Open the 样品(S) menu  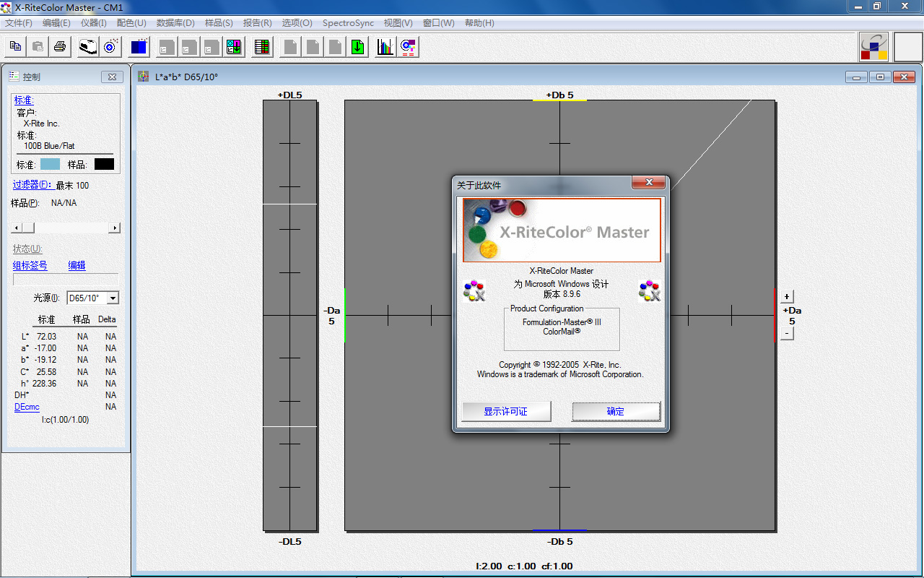click(x=219, y=23)
